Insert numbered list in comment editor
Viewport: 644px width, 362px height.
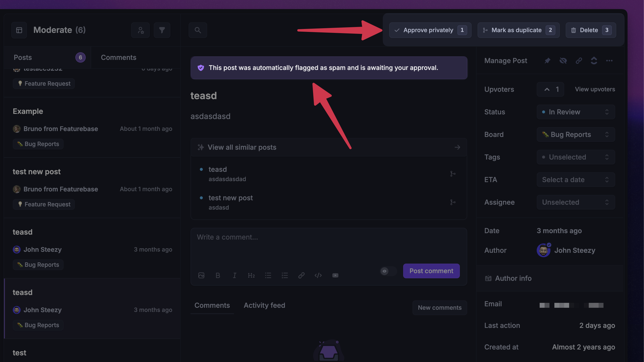pyautogui.click(x=285, y=275)
